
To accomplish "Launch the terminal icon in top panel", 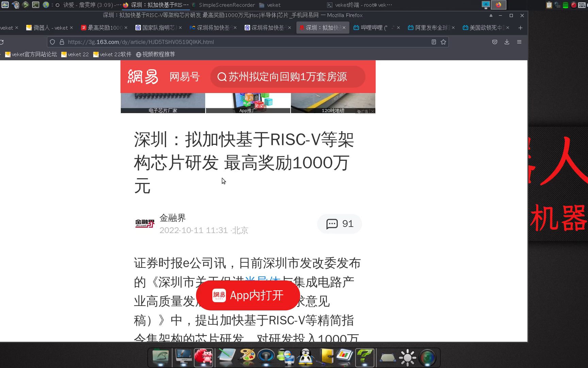I will pyautogui.click(x=35, y=5).
